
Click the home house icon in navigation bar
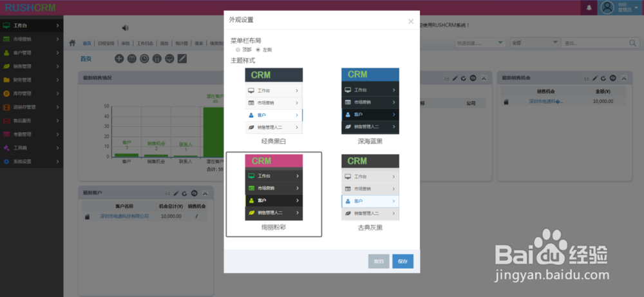[72, 43]
